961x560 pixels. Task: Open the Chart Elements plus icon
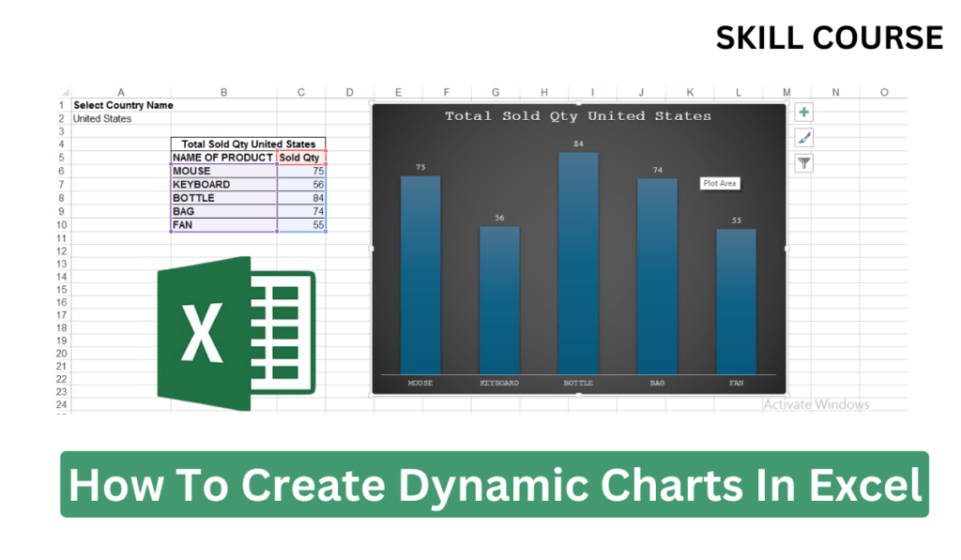coord(803,112)
